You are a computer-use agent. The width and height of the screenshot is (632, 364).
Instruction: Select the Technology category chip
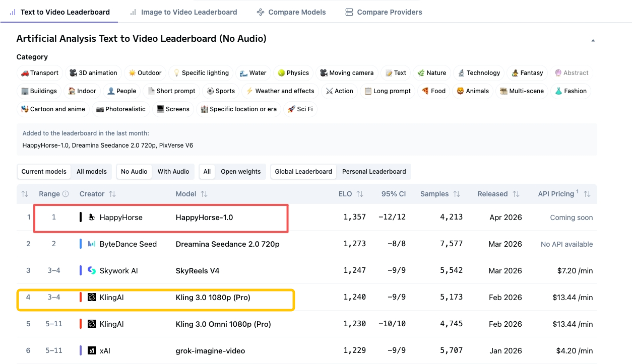478,73
